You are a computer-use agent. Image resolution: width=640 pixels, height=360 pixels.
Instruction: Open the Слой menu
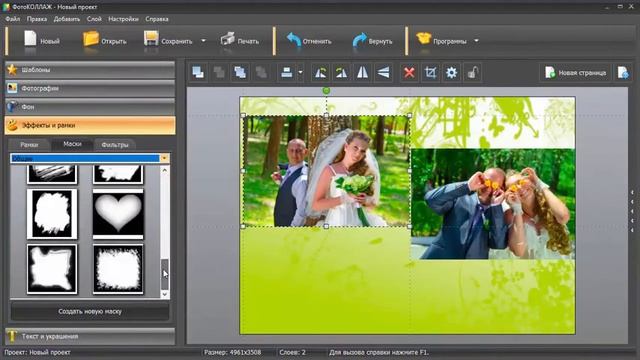(x=94, y=19)
